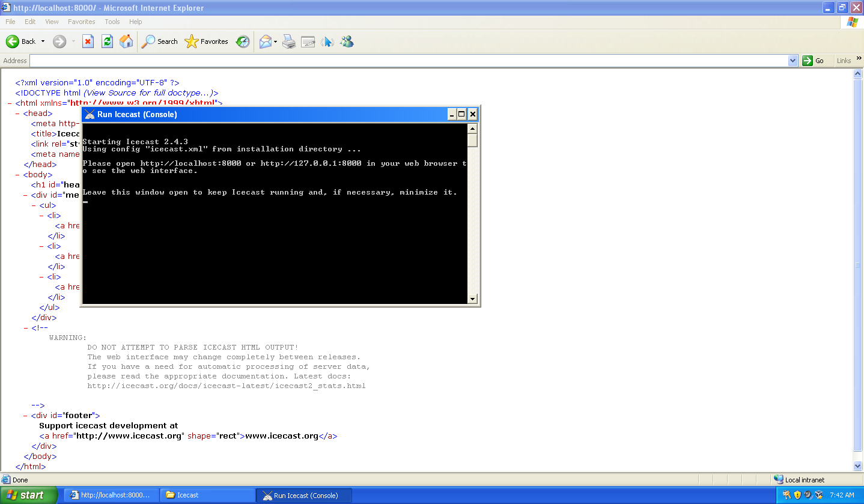Open the Tools menu

[x=112, y=22]
